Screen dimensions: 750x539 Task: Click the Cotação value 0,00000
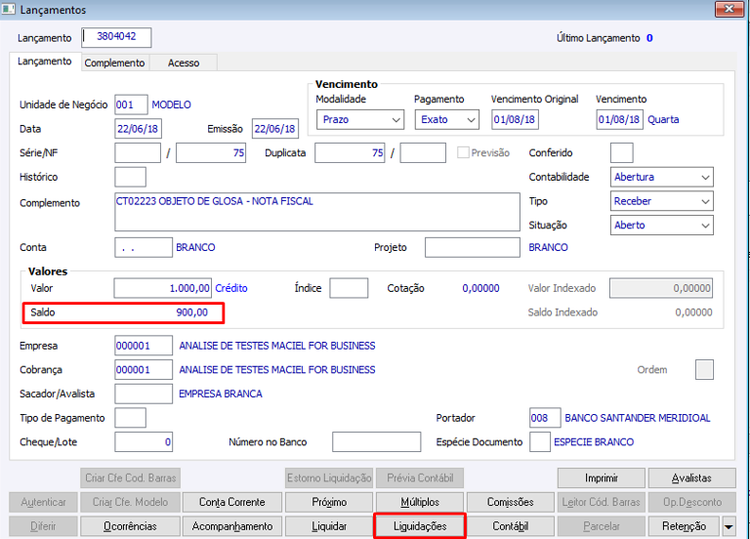click(x=481, y=288)
